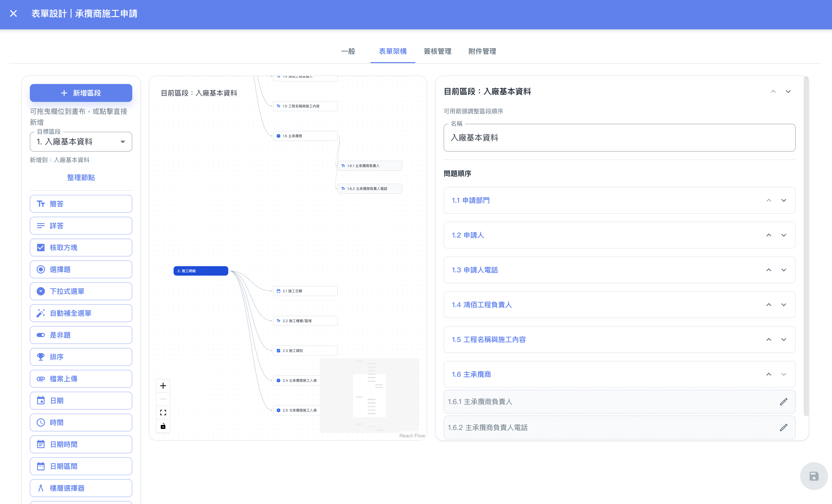Close the form designer with X icon

13,13
